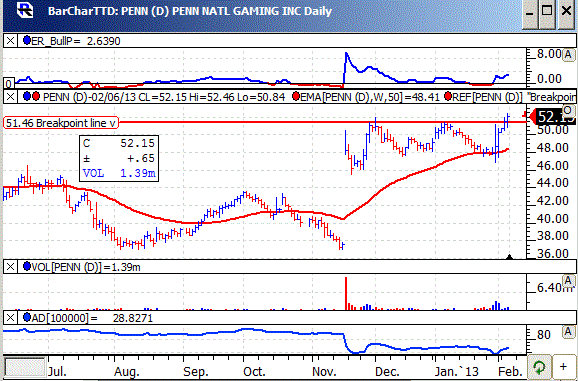Click the plus button at bottom right
The height and width of the screenshot is (381, 578).
[563, 367]
